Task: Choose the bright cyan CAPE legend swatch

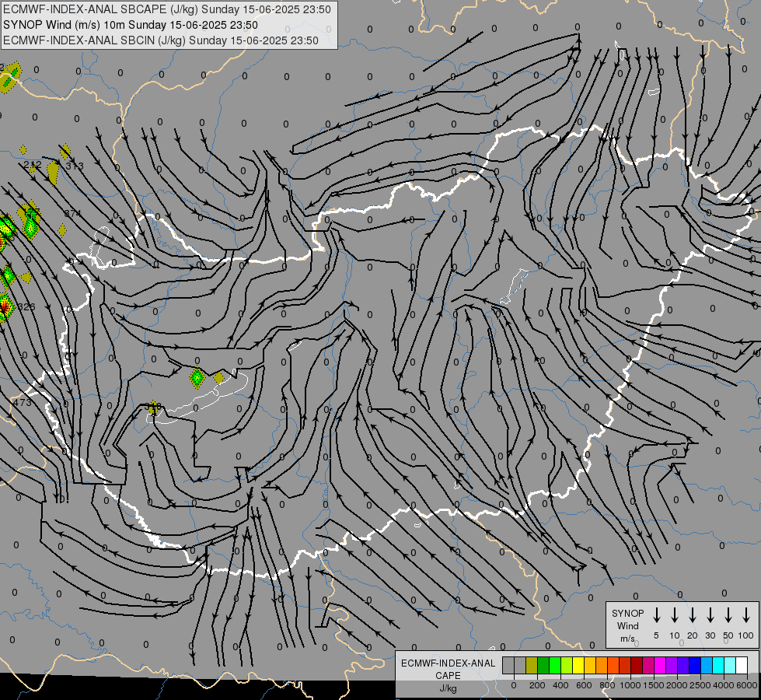Action: [717, 666]
